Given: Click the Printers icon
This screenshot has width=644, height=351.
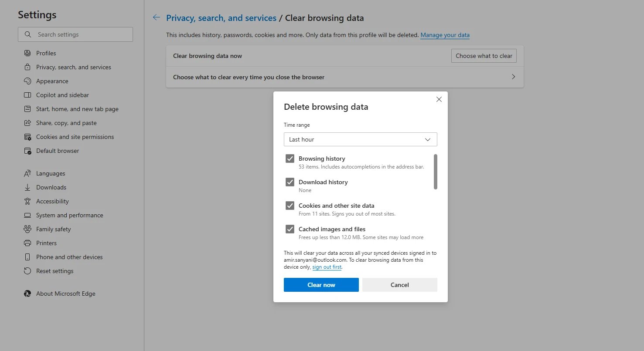Looking at the screenshot, I should pos(27,243).
